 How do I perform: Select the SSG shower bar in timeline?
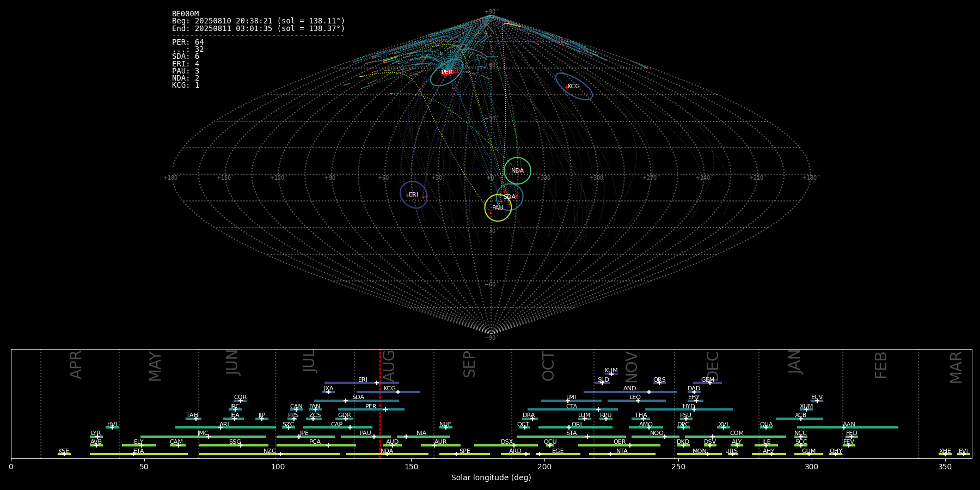[234, 445]
